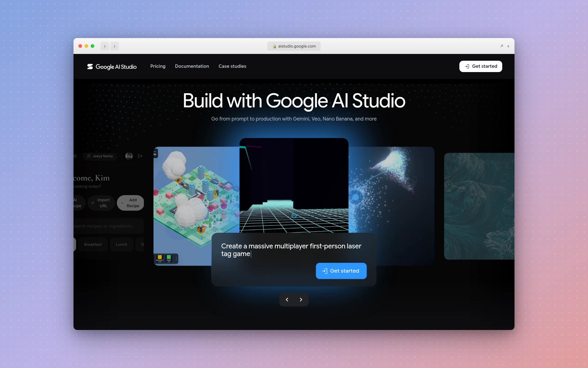The height and width of the screenshot is (368, 588).
Task: Click the Build with Google AI Studio heading
Action: [294, 101]
